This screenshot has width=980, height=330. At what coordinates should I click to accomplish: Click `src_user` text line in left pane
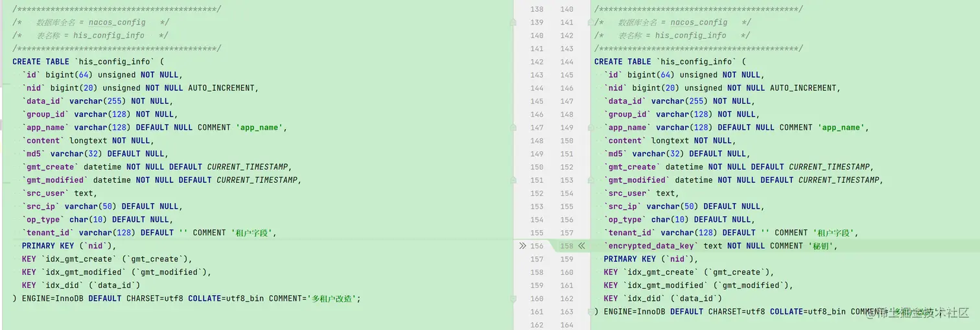pos(59,193)
